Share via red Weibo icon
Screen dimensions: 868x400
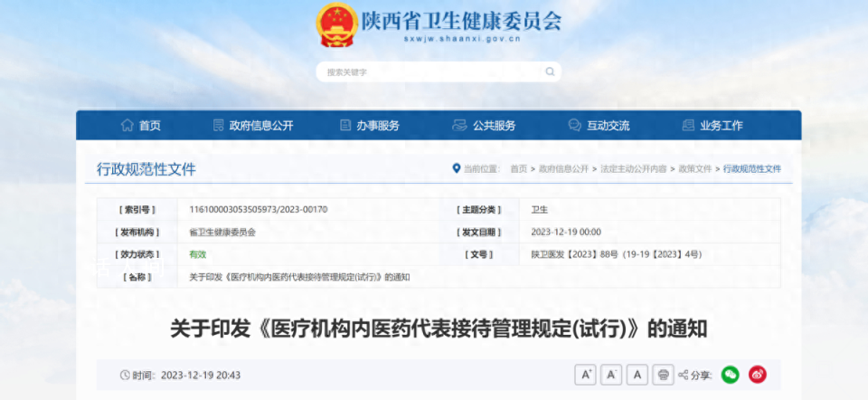(x=758, y=375)
